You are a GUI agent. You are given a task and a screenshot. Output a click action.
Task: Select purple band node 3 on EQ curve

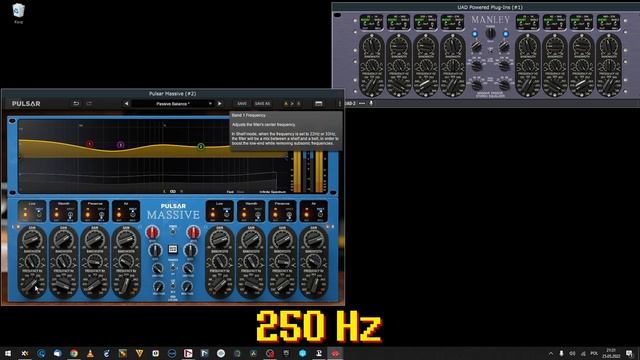120,145
